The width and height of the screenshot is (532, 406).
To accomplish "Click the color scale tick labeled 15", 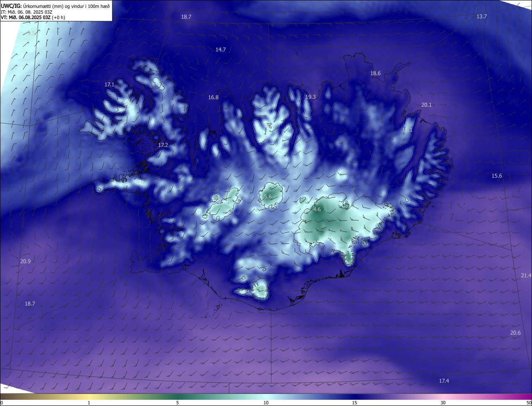I will (355, 403).
